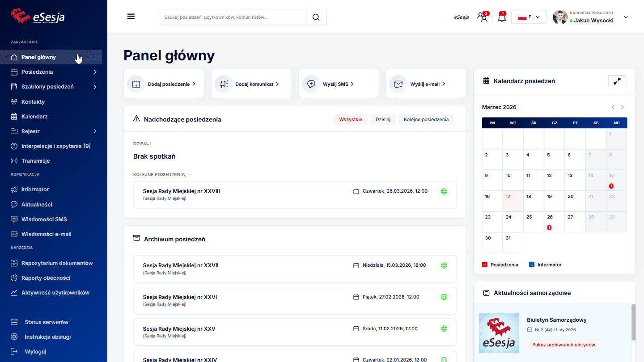The height and width of the screenshot is (362, 644).
Task: Toggle the Posiedzenia calendar checkbox
Action: click(x=485, y=265)
